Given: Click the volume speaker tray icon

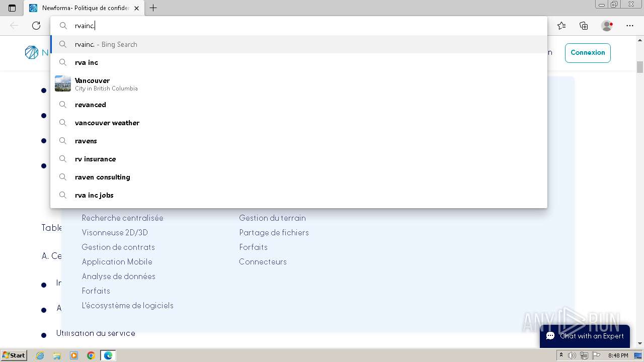Looking at the screenshot, I should [572, 355].
